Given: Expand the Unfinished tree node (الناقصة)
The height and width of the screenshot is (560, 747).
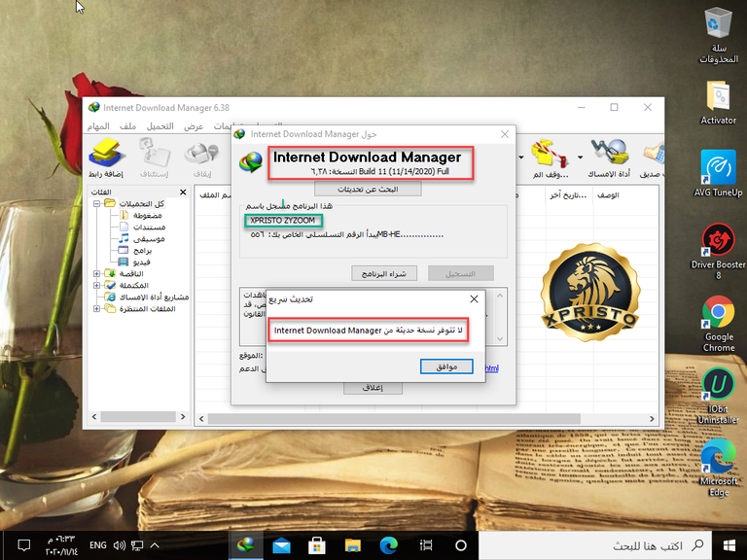Looking at the screenshot, I should (96, 274).
